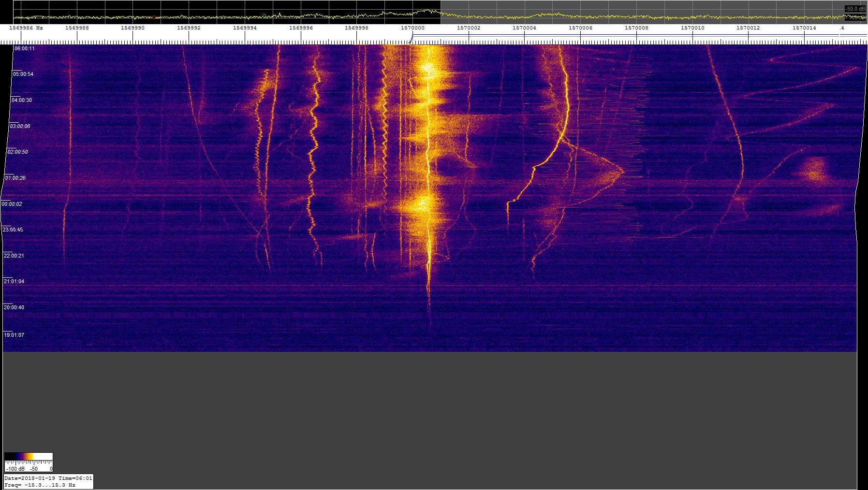Click the 1570000 center frequency label
This screenshot has width=868, height=490.
click(412, 28)
